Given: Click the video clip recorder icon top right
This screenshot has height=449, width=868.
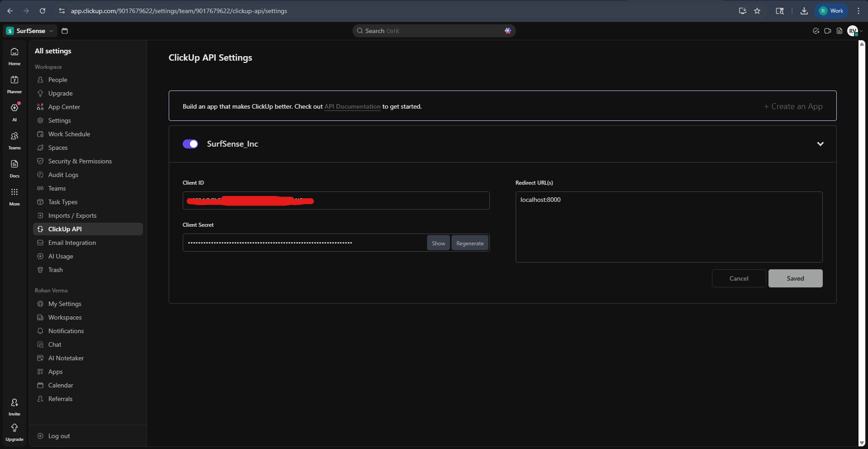Looking at the screenshot, I should click(x=828, y=31).
